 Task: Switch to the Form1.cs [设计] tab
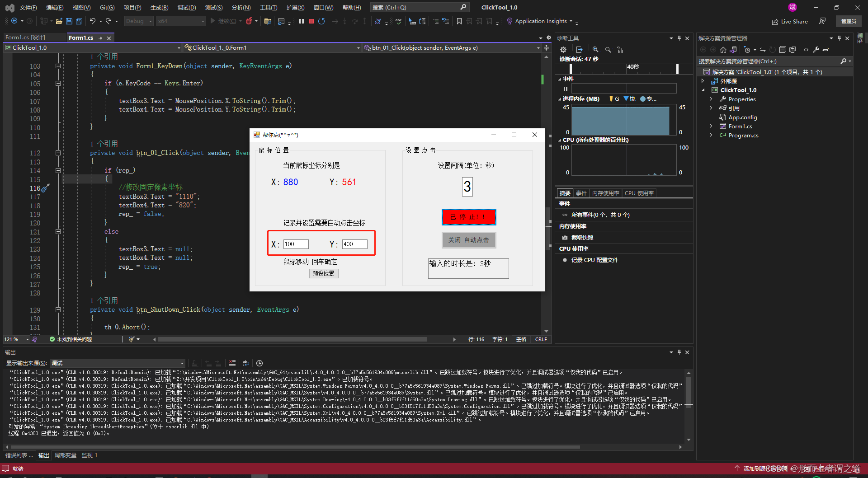point(25,37)
